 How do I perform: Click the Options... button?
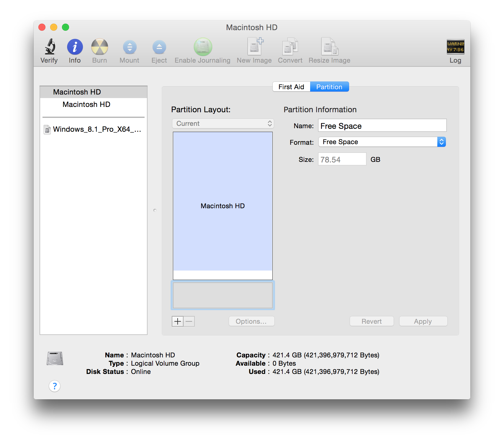pos(251,321)
